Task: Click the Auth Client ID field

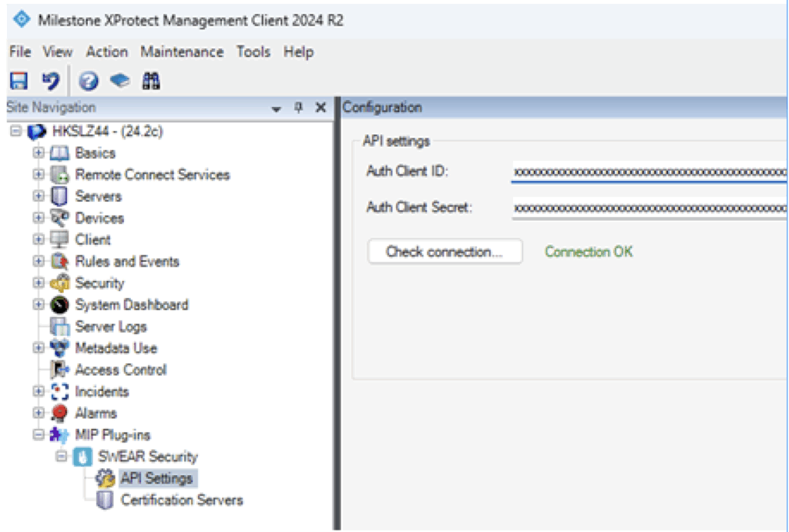Action: pyautogui.click(x=649, y=171)
